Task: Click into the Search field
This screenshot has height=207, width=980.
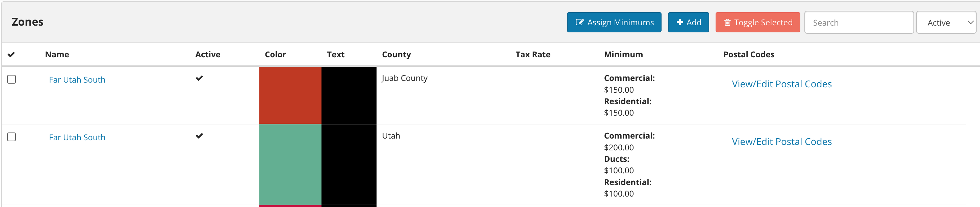Action: coord(859,22)
